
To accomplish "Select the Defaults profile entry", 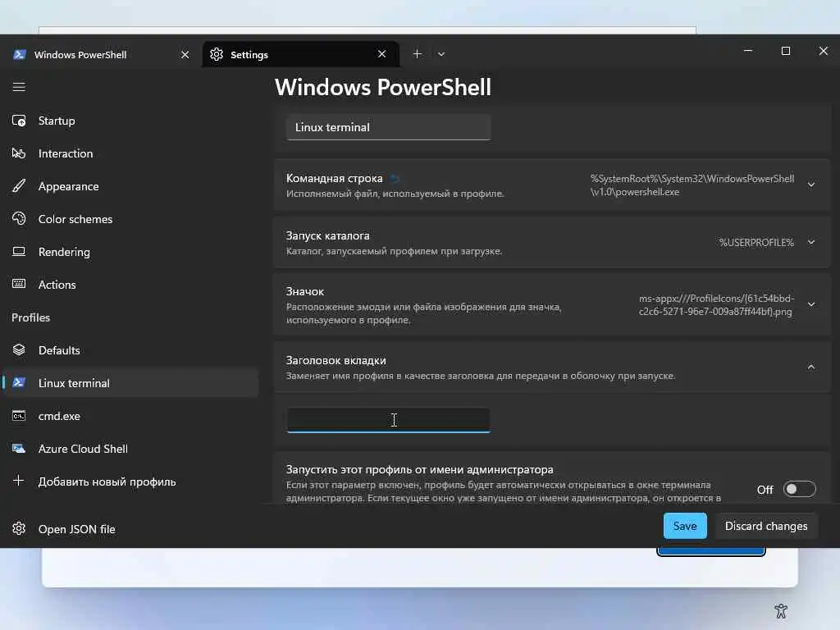I will pyautogui.click(x=130, y=349).
